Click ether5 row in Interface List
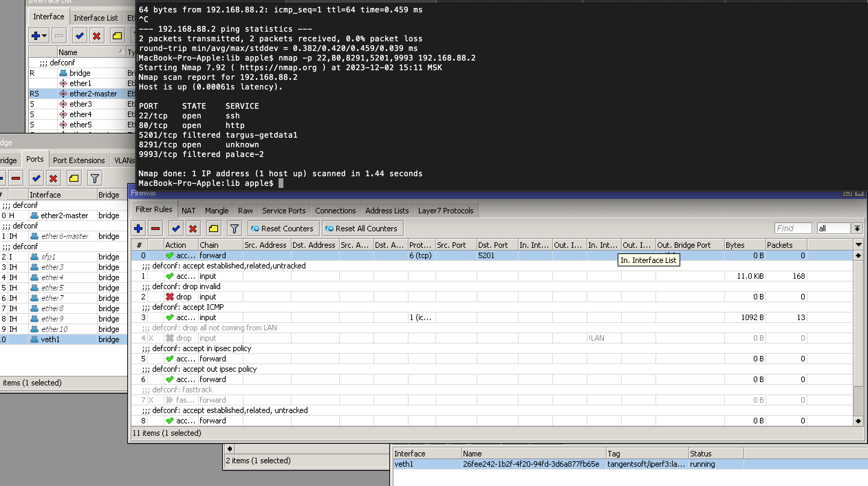Image resolution: width=868 pixels, height=486 pixels. coord(82,125)
